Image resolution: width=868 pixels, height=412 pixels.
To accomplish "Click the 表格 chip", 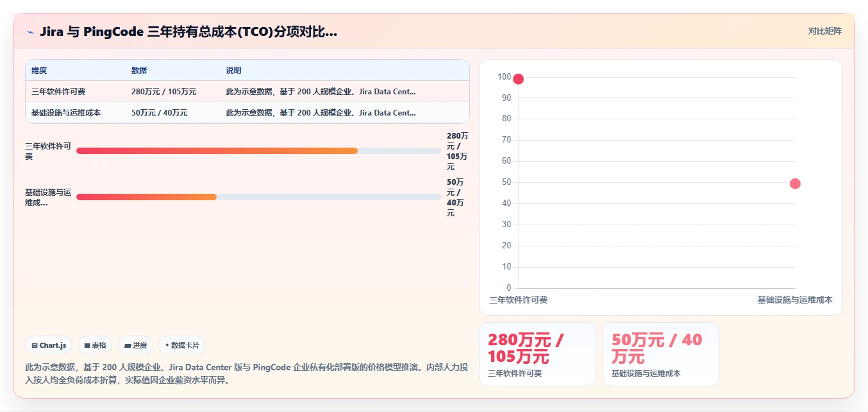I will (x=95, y=345).
